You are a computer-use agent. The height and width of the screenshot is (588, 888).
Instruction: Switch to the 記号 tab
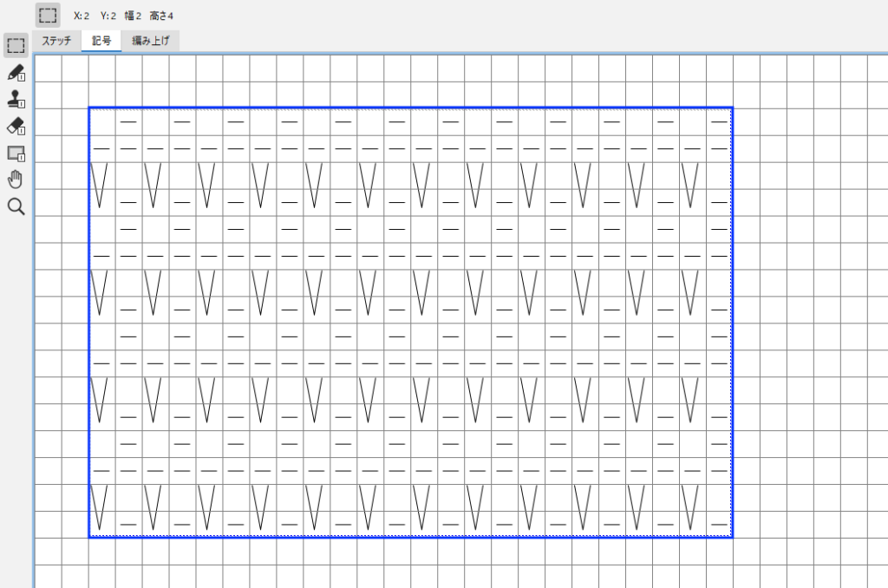(101, 41)
